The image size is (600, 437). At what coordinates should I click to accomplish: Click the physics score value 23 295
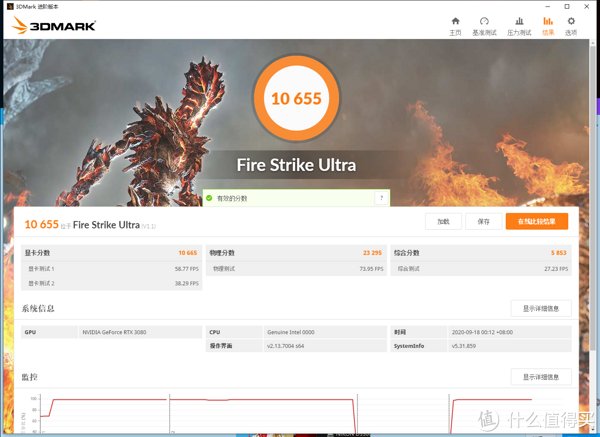[372, 253]
